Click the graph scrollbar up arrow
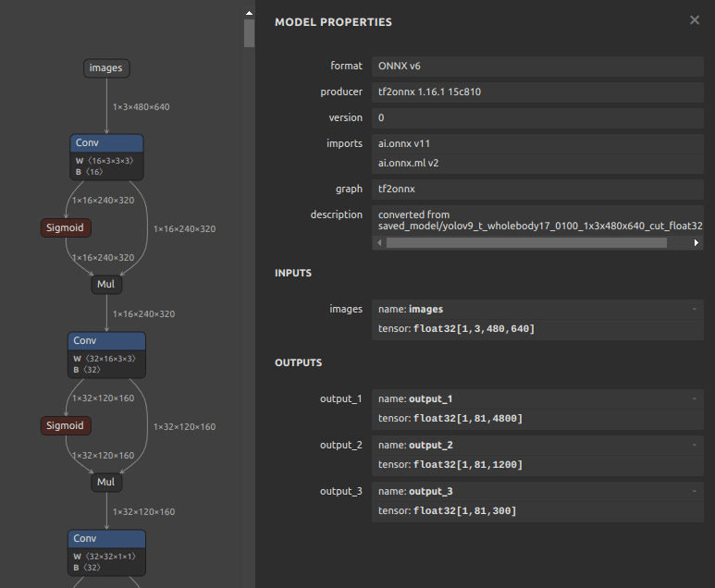715x588 pixels. click(x=249, y=13)
